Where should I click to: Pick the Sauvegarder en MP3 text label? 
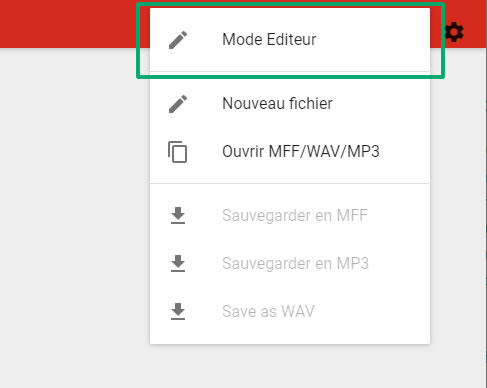pos(295,264)
